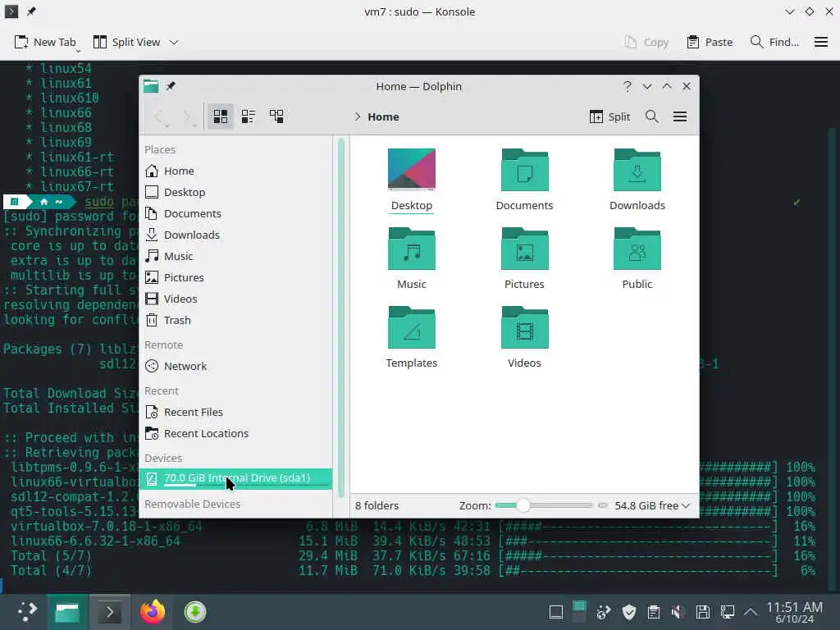
Task: Open clipboard icon in system tray
Action: 653,612
